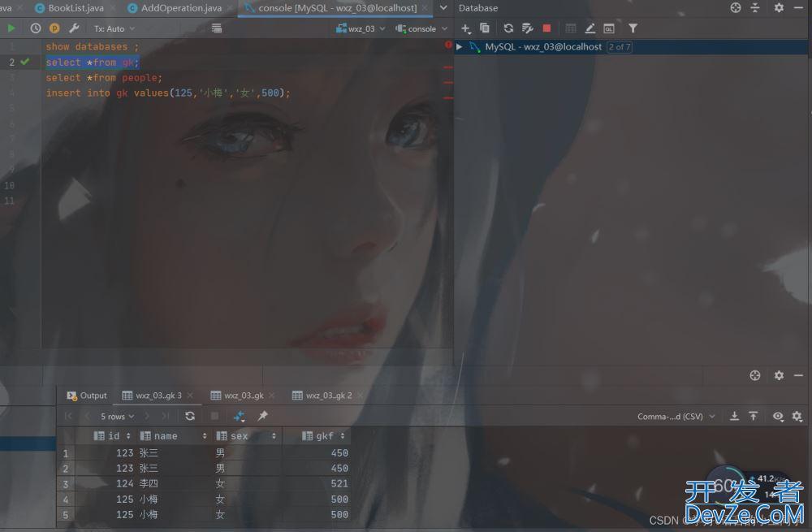Jump to query console QL icon
Viewport: 812px width, 532px height.
[609, 28]
